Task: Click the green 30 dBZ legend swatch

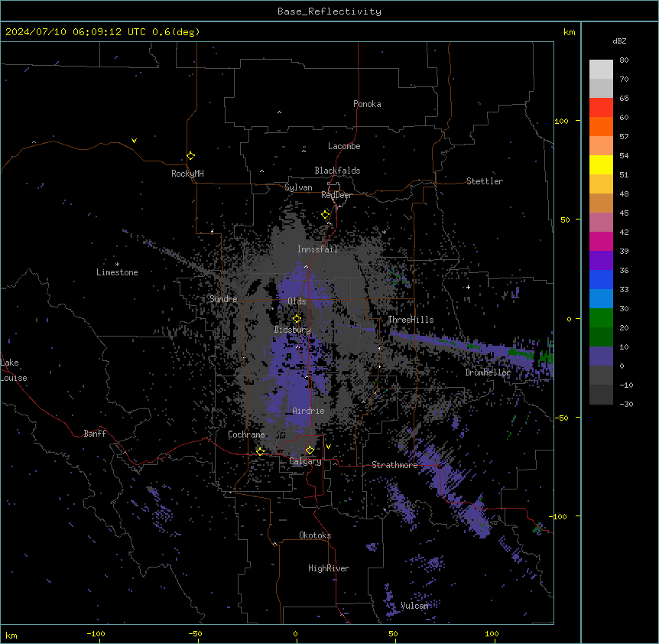Action: (x=601, y=318)
